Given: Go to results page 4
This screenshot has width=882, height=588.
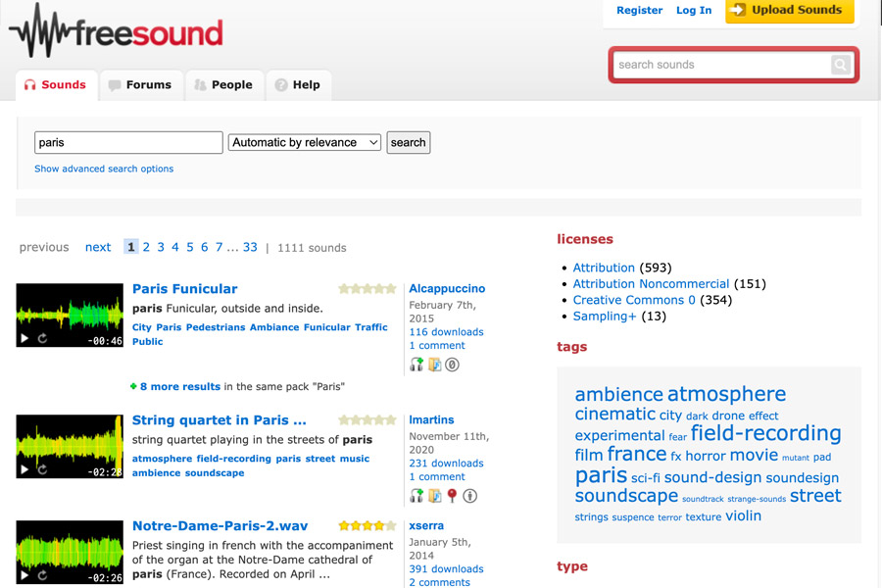Looking at the screenshot, I should tap(175, 247).
